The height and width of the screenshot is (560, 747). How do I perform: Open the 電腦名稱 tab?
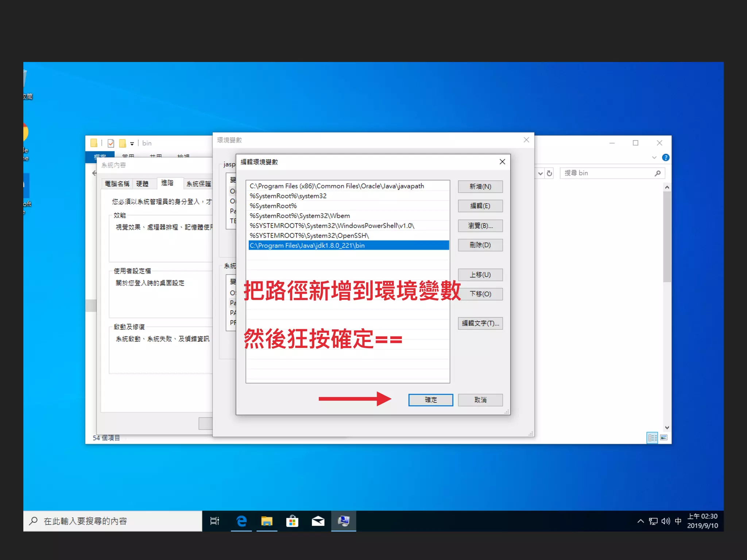click(117, 184)
